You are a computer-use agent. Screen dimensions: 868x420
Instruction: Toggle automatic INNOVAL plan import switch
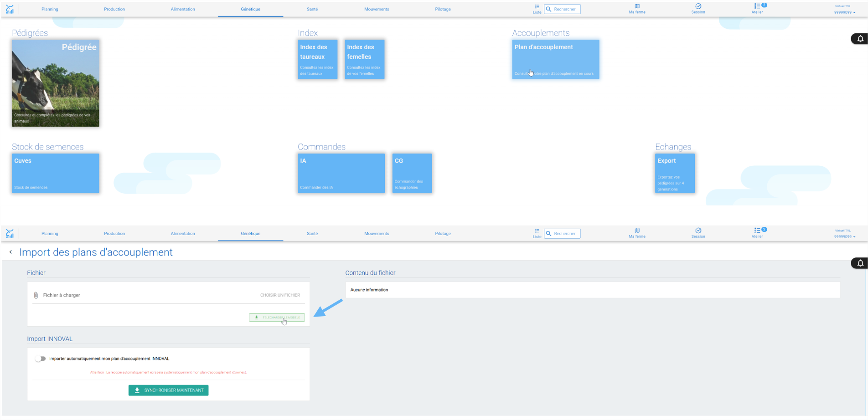41,359
